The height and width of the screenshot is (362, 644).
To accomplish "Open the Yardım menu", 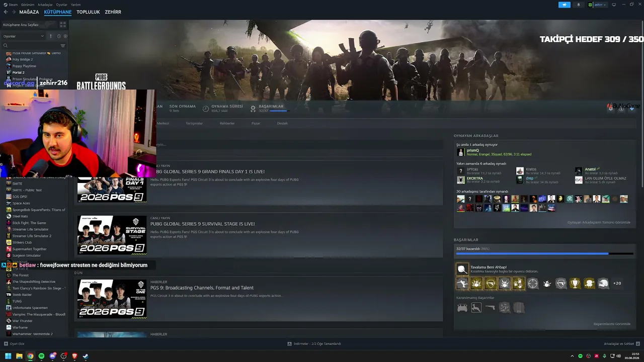I will click(75, 5).
